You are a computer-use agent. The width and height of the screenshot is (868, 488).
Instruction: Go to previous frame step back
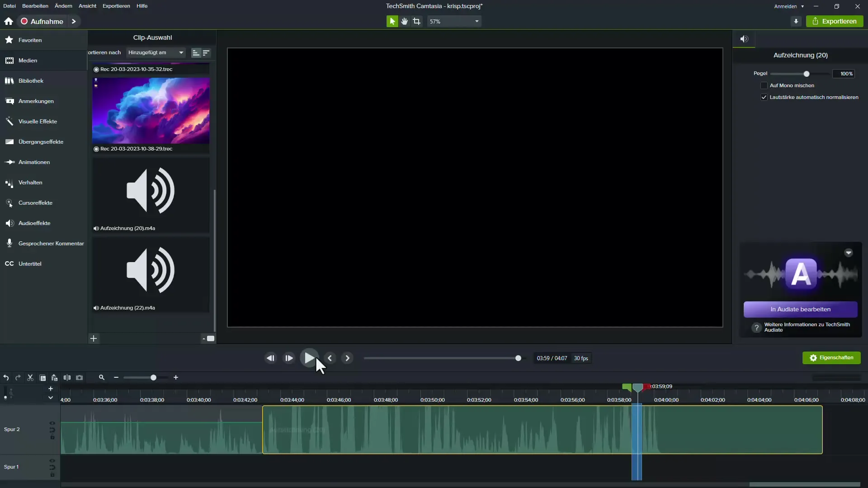pyautogui.click(x=270, y=358)
